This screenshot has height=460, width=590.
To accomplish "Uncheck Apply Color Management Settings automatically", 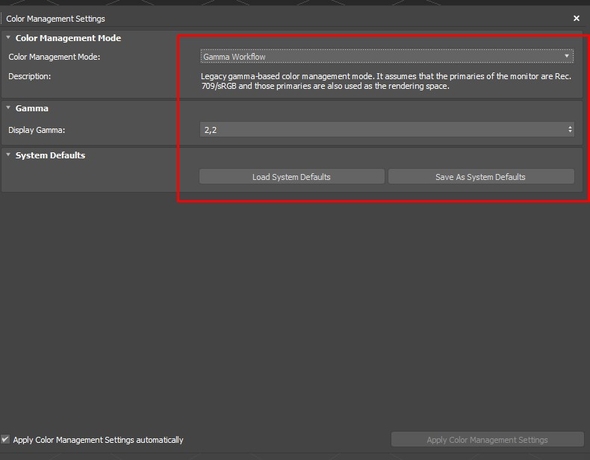I will tap(5, 439).
